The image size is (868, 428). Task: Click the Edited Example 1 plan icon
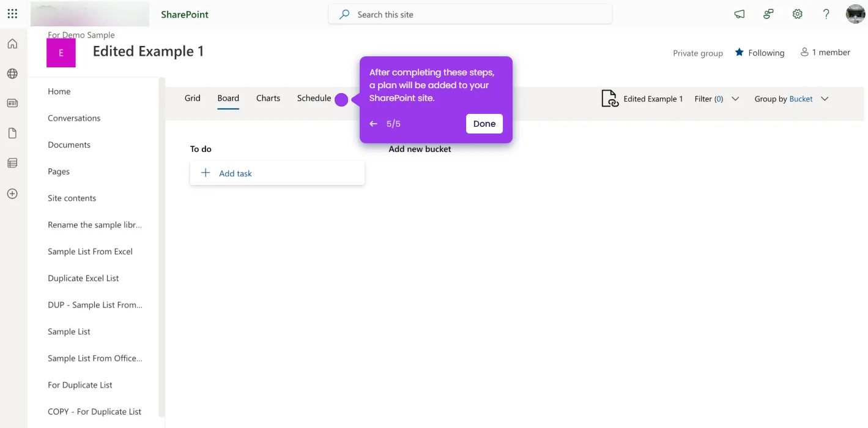click(x=610, y=99)
